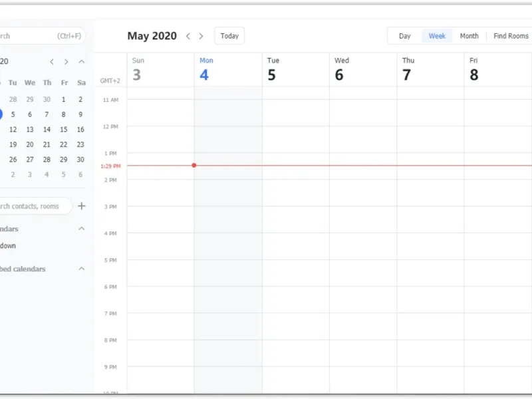Open Find Rooms
The image size is (532, 399).
[511, 36]
